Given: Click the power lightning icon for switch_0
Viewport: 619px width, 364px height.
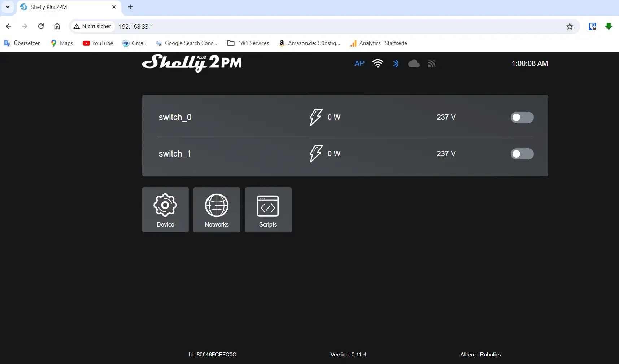Looking at the screenshot, I should tap(316, 117).
